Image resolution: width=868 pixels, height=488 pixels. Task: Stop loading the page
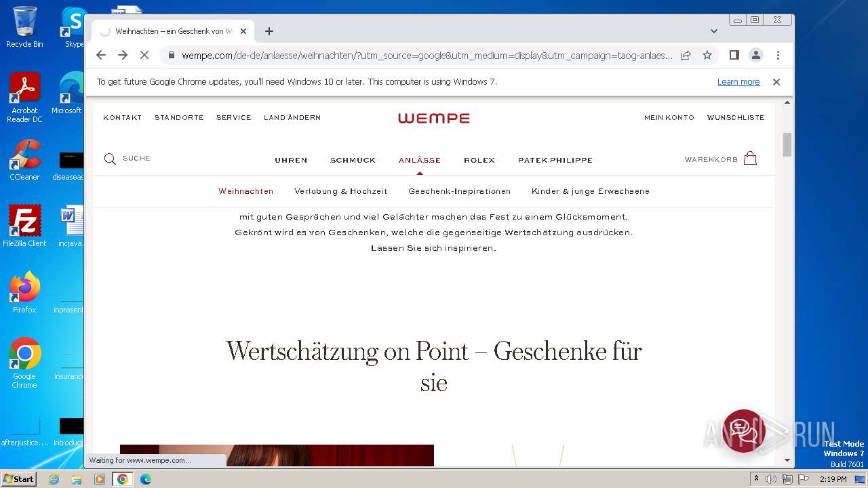(144, 55)
